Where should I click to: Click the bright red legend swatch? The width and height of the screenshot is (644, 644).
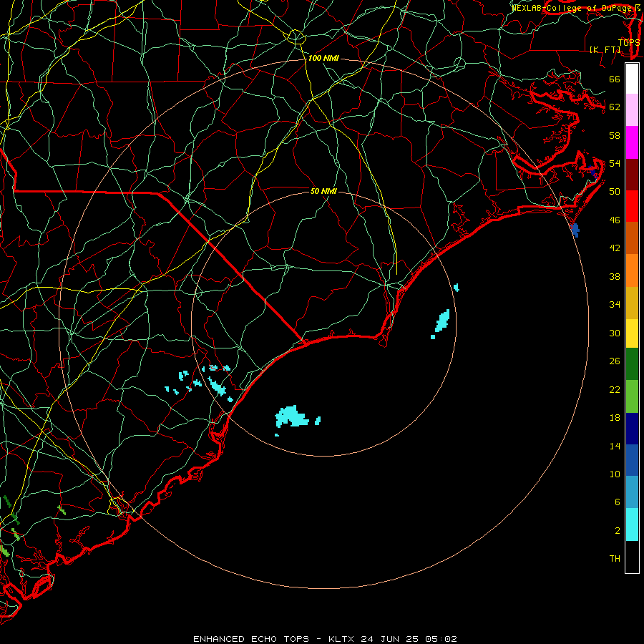pos(632,206)
